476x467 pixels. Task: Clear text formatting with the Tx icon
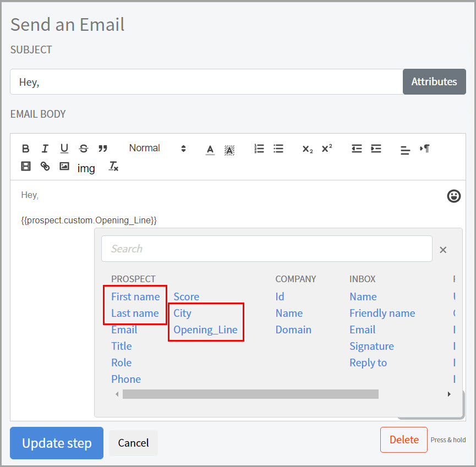tap(113, 166)
